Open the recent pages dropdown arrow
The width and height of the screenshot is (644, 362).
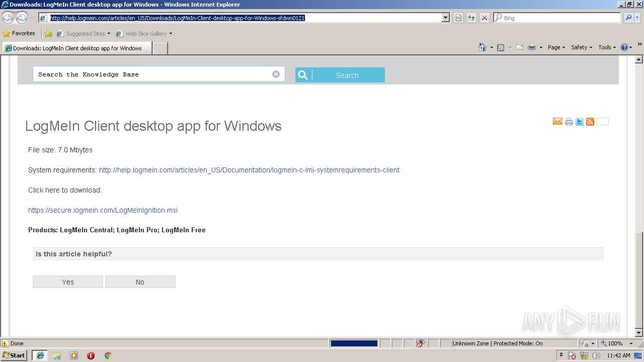point(33,18)
